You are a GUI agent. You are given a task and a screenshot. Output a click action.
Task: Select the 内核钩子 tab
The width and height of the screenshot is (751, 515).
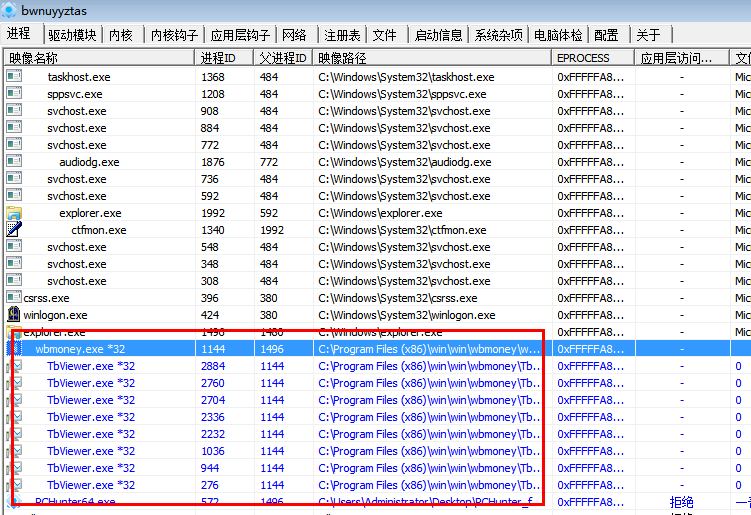click(174, 35)
